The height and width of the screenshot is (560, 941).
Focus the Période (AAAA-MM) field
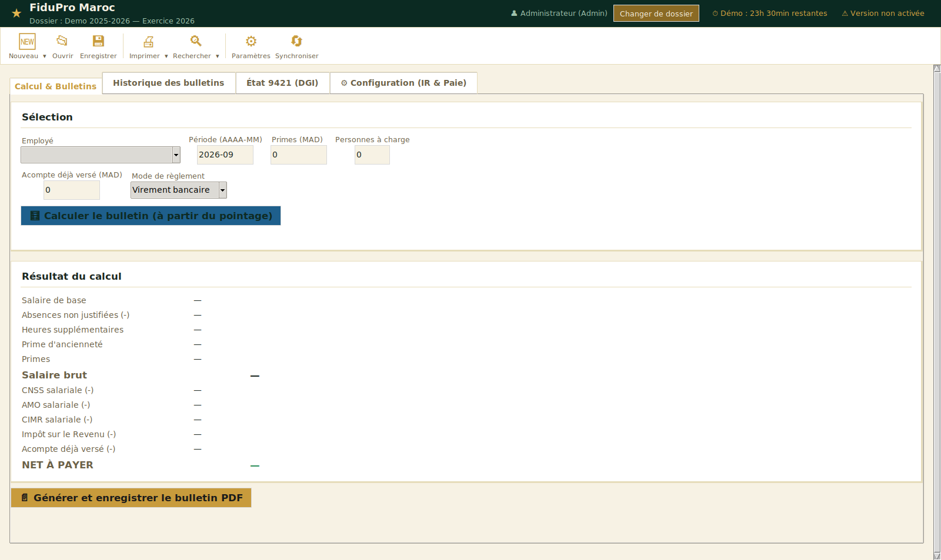click(225, 155)
